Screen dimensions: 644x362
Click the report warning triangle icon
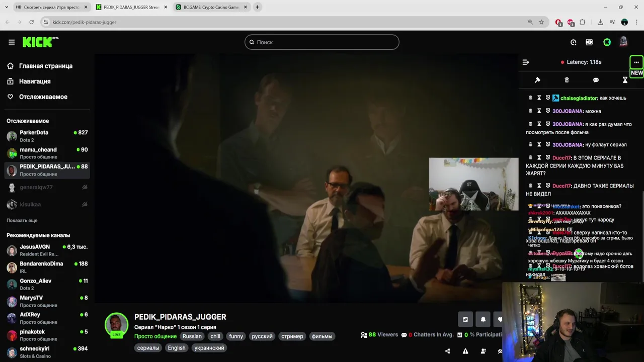click(x=465, y=351)
